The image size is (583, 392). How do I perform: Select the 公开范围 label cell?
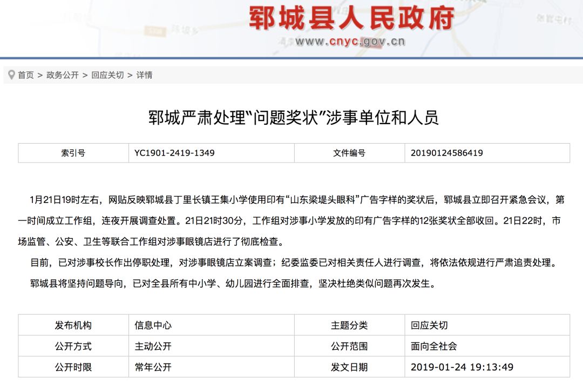(x=349, y=346)
